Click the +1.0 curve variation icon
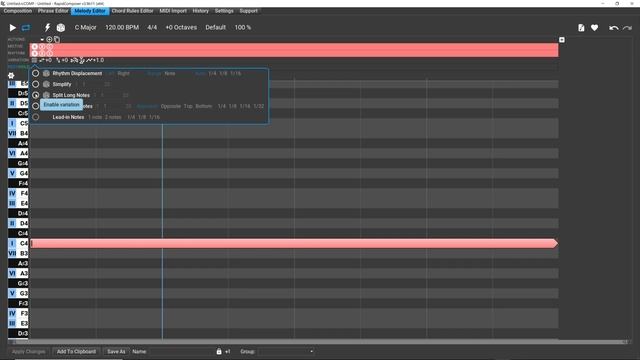Image resolution: width=640 pixels, height=360 pixels. click(x=95, y=60)
